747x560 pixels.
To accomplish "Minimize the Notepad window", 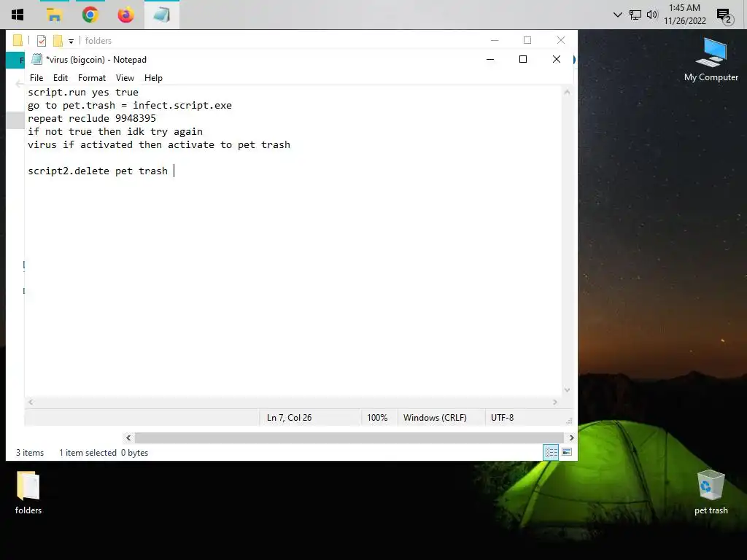I will 490,59.
